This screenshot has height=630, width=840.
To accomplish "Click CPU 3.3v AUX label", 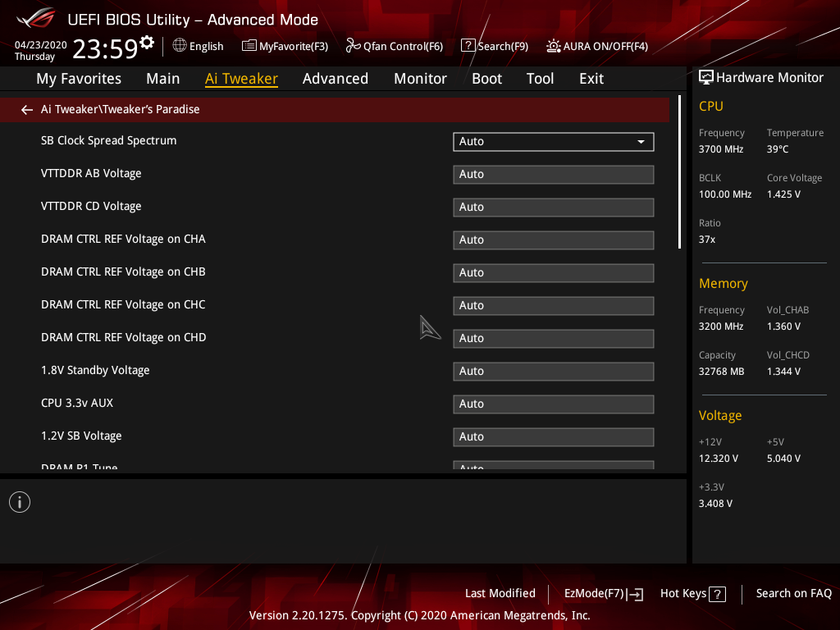I will pos(77,403).
